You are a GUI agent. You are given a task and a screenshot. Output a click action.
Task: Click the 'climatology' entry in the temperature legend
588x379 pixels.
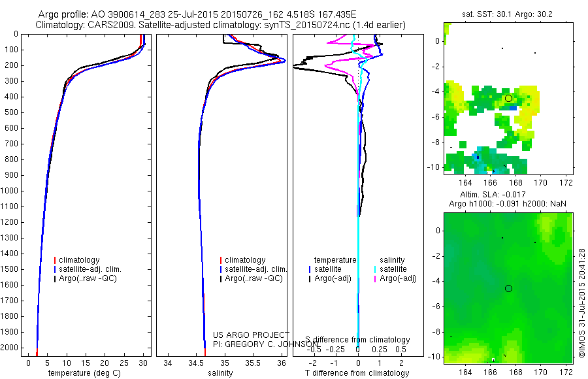tap(79, 260)
